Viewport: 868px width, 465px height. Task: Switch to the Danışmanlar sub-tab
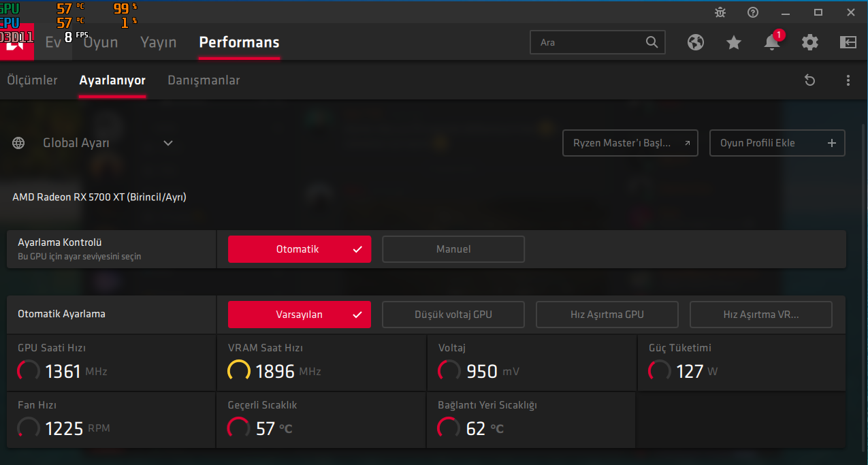(204, 80)
